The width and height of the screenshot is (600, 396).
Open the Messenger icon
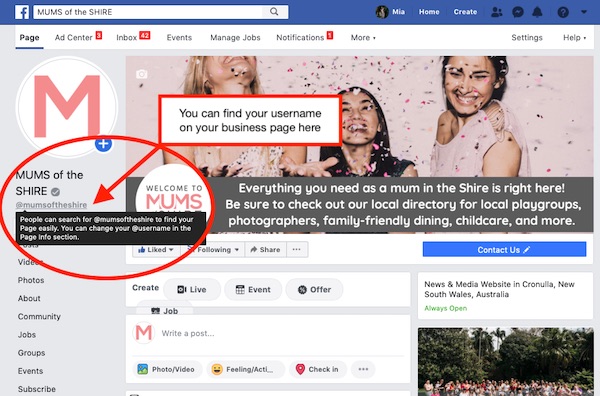click(517, 12)
